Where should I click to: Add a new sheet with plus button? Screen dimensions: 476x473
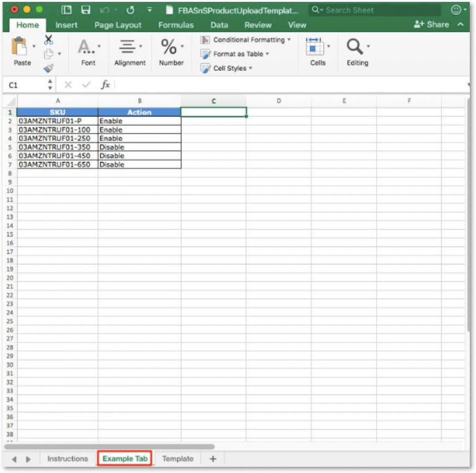tap(213, 459)
